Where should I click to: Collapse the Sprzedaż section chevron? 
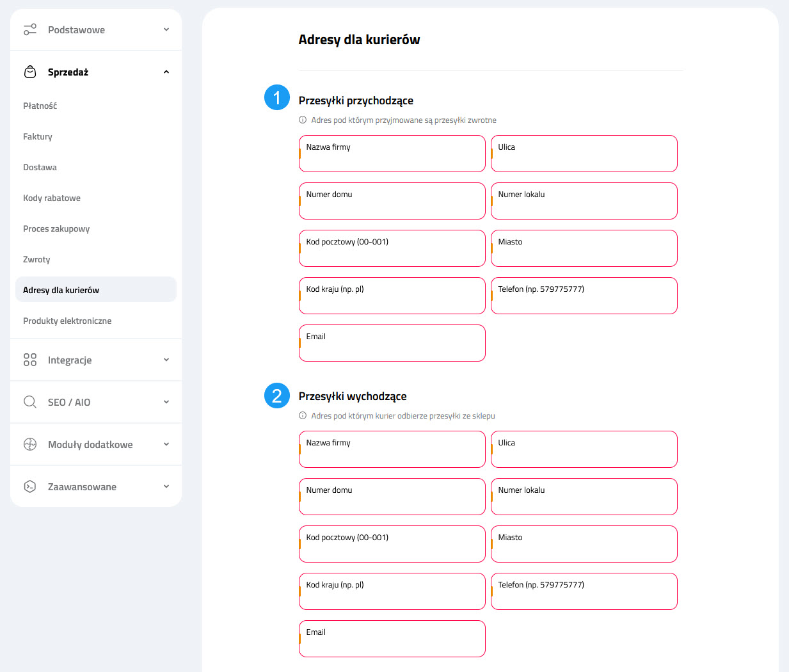(x=166, y=72)
